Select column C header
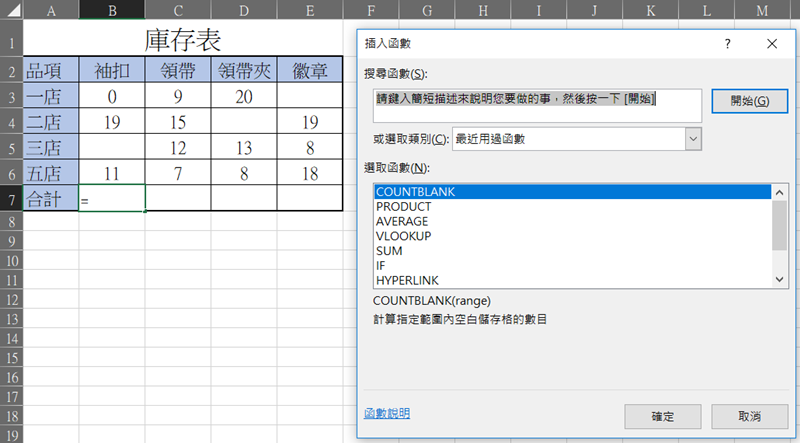 pyautogui.click(x=178, y=10)
